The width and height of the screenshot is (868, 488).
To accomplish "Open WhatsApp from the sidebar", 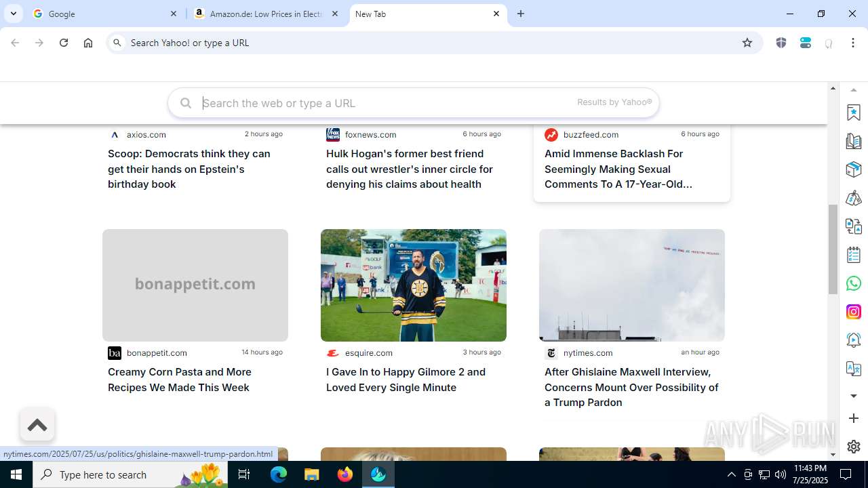I will click(x=854, y=283).
